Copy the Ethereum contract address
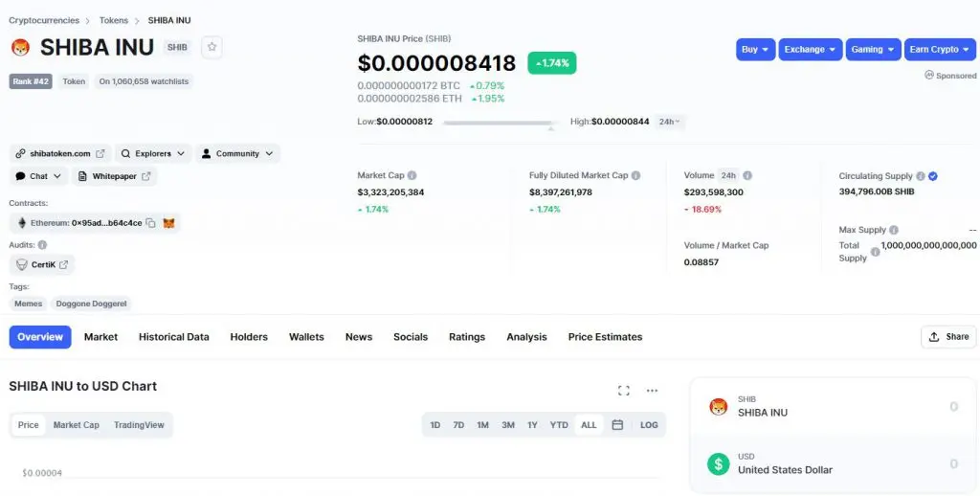Viewport: 980px width, 496px height. 150,223
